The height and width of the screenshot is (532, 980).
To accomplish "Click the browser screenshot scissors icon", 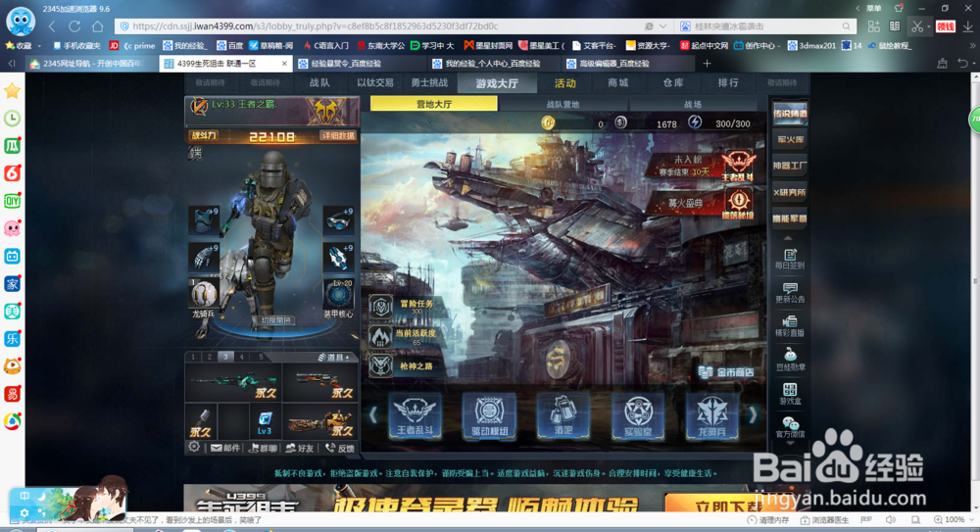I will click(x=917, y=26).
